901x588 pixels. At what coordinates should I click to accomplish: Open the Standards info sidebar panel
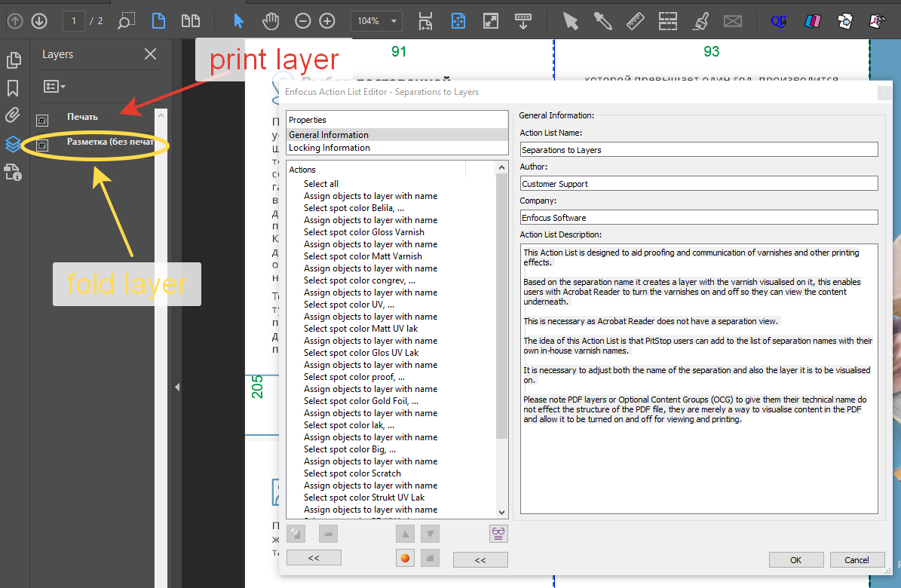pyautogui.click(x=13, y=172)
